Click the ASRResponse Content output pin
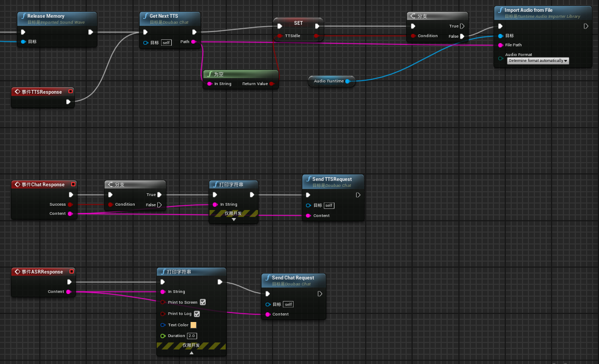This screenshot has height=364, width=599. (x=69, y=292)
